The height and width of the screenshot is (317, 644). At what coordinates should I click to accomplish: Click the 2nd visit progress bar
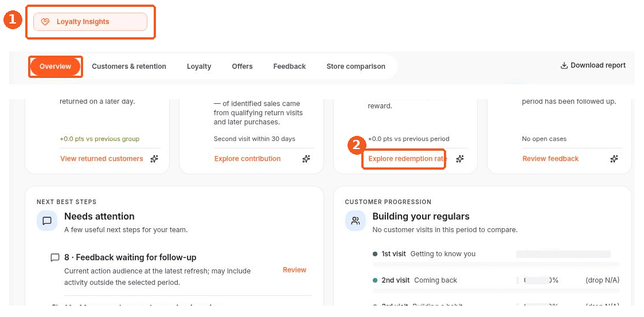[496, 290]
